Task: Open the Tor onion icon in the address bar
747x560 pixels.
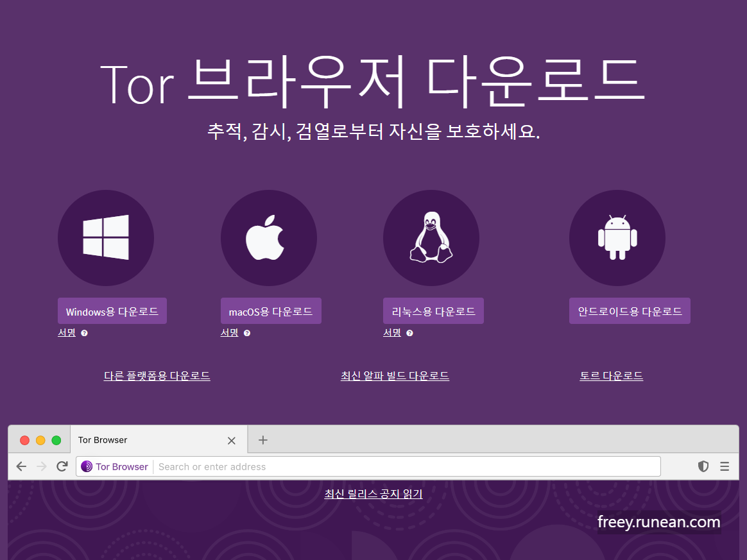Action: [x=86, y=466]
